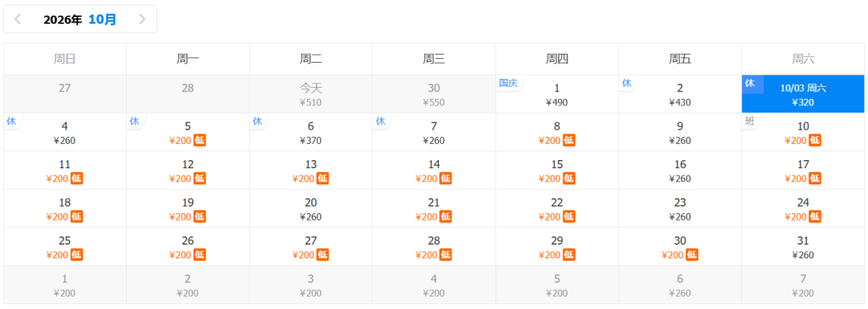Choose October 22 date cell

(557, 208)
